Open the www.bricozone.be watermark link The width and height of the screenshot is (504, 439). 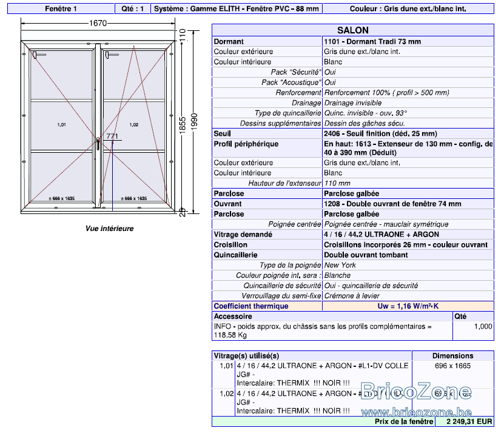416,412
